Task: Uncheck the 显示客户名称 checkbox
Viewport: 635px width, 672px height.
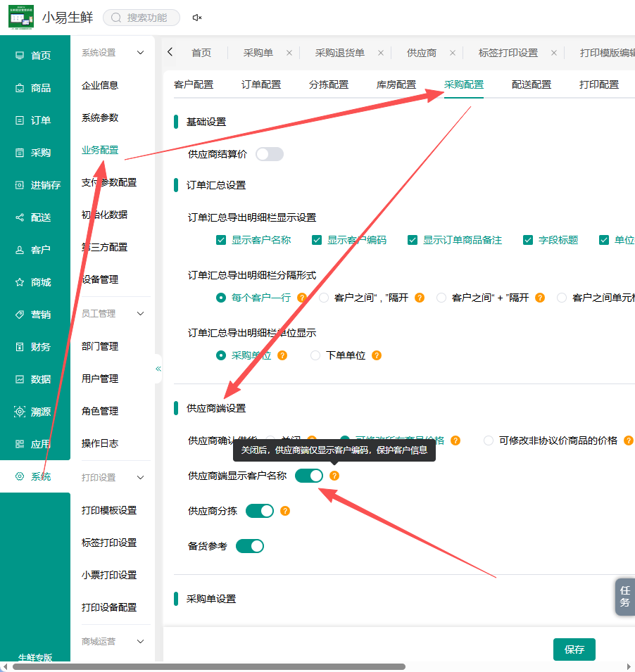Action: click(221, 240)
